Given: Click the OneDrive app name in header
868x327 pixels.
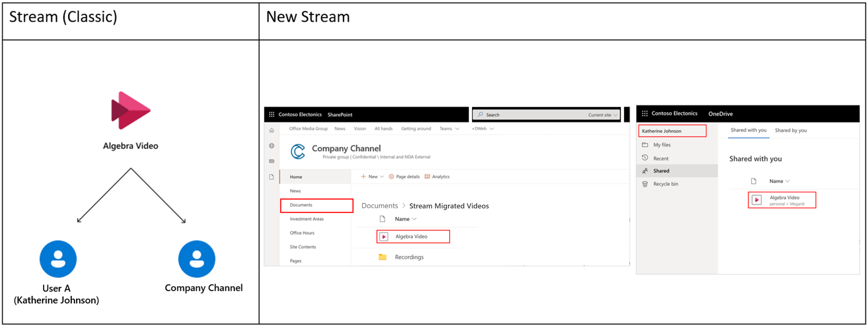Looking at the screenshot, I should [720, 114].
